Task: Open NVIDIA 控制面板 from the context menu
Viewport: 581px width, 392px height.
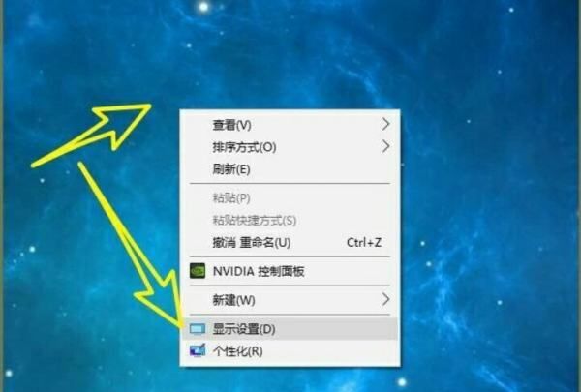Action: [x=290, y=271]
